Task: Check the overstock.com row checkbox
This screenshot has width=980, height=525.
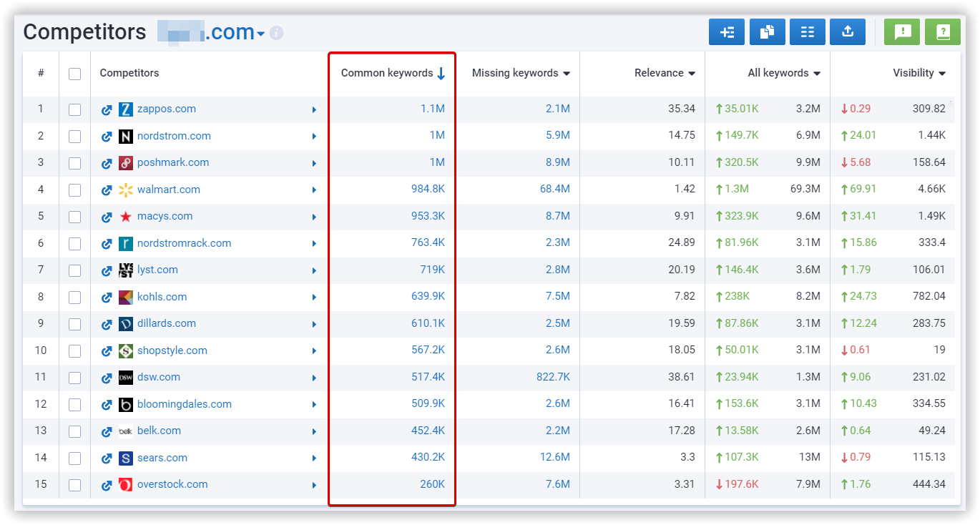Action: [x=74, y=485]
